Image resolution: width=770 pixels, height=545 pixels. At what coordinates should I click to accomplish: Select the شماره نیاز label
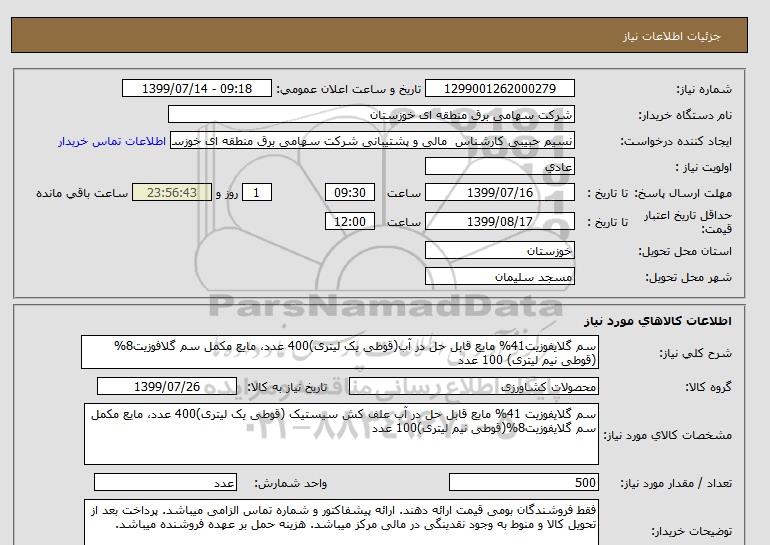pyautogui.click(x=704, y=89)
